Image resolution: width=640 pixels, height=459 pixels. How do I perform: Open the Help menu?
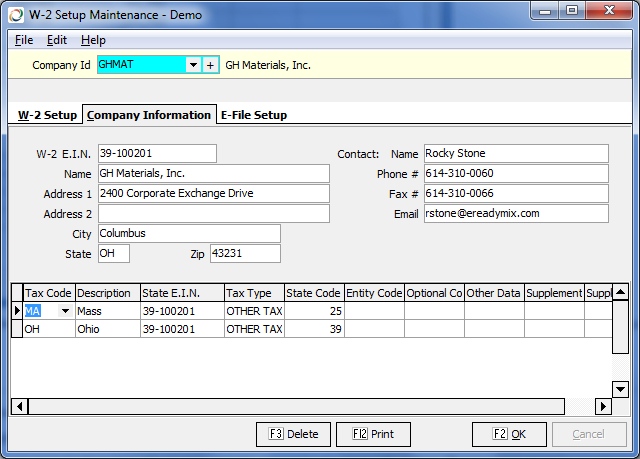click(x=93, y=40)
